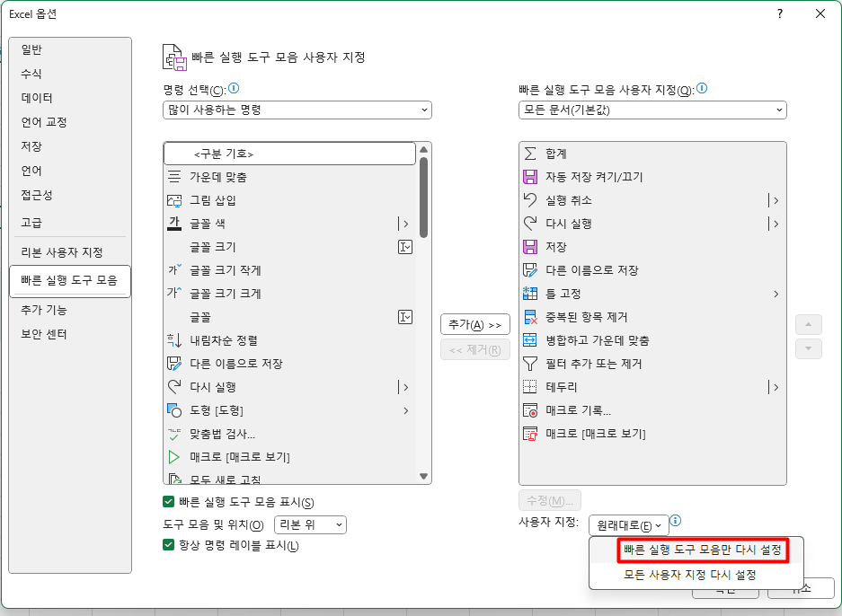Screen dimensions: 842x616
Task: Open 보안 센터 category
Action: tap(44, 334)
